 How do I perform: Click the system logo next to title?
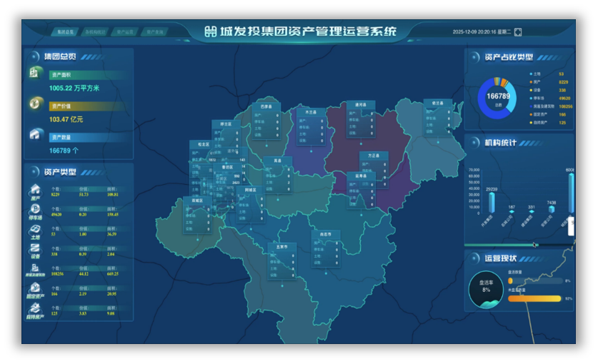coord(210,31)
